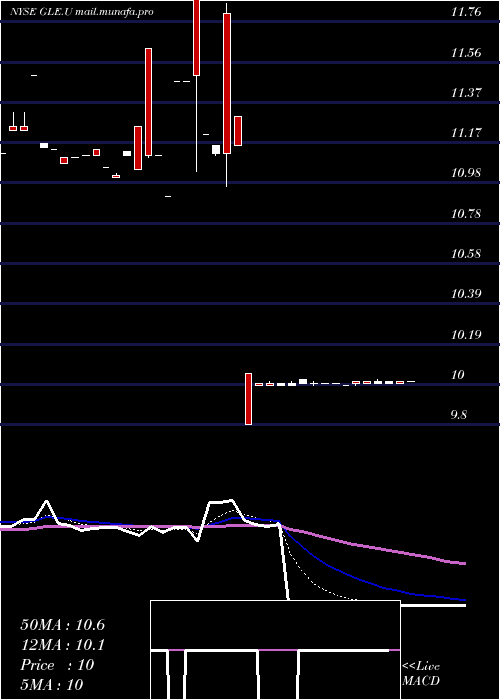Click the 10.98 price axis label
The width and height of the screenshot is (500, 700).
pyautogui.click(x=466, y=173)
